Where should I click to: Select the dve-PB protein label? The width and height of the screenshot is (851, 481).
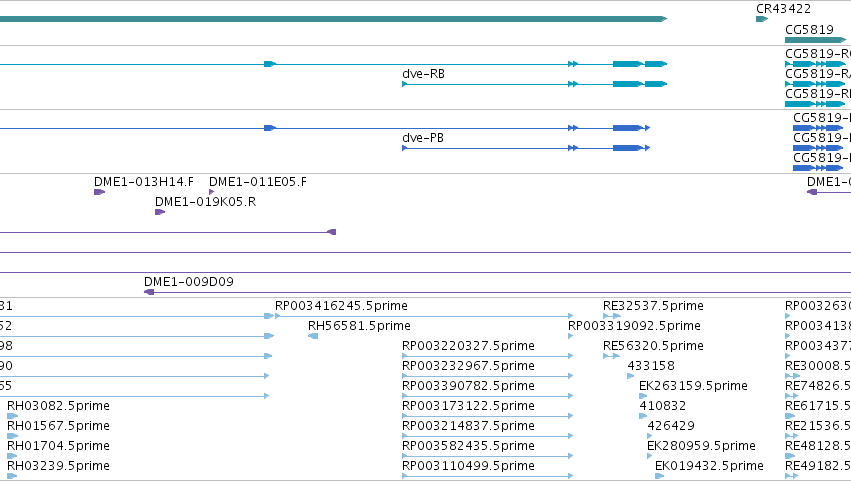pos(423,138)
